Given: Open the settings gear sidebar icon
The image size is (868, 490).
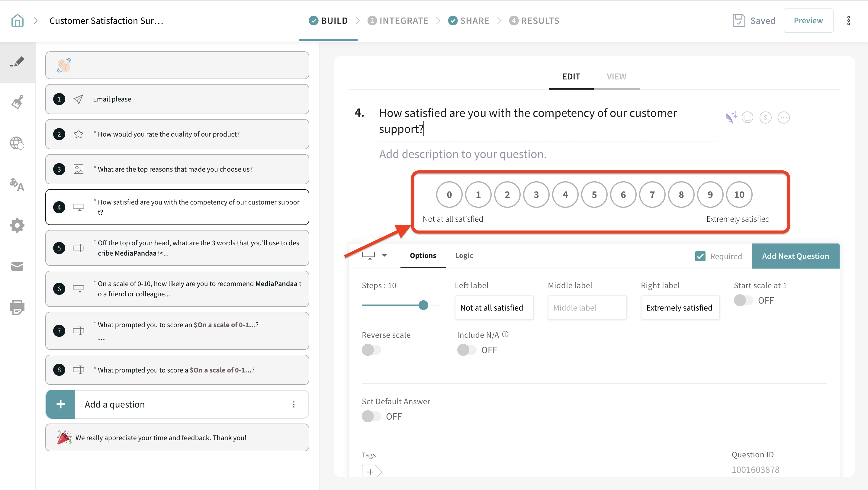Looking at the screenshot, I should (17, 225).
